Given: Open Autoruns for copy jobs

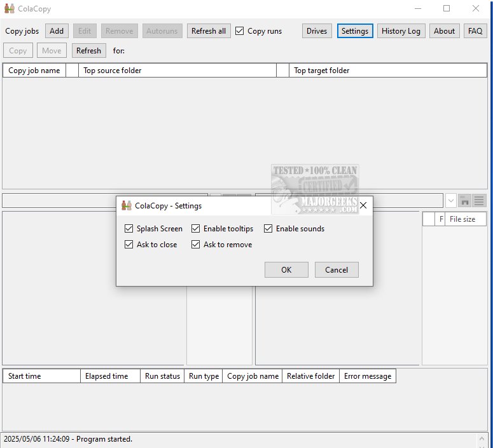Looking at the screenshot, I should click(162, 31).
